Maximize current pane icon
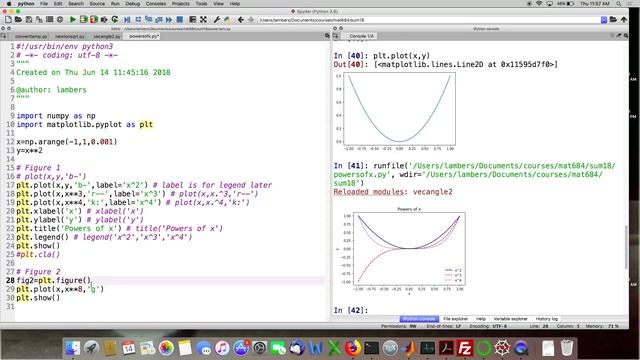 tap(193, 20)
